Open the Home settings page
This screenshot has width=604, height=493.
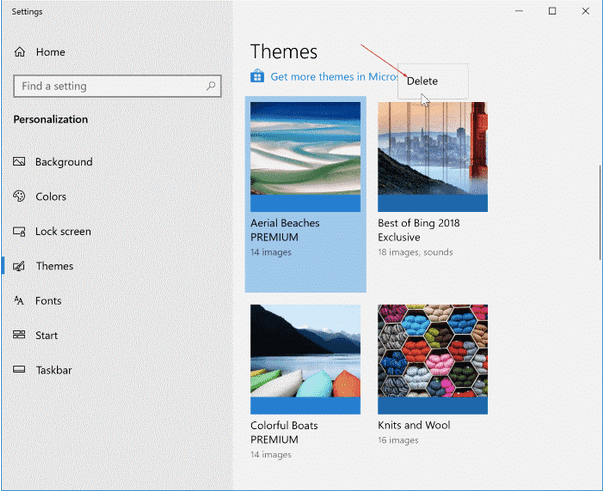click(x=50, y=52)
